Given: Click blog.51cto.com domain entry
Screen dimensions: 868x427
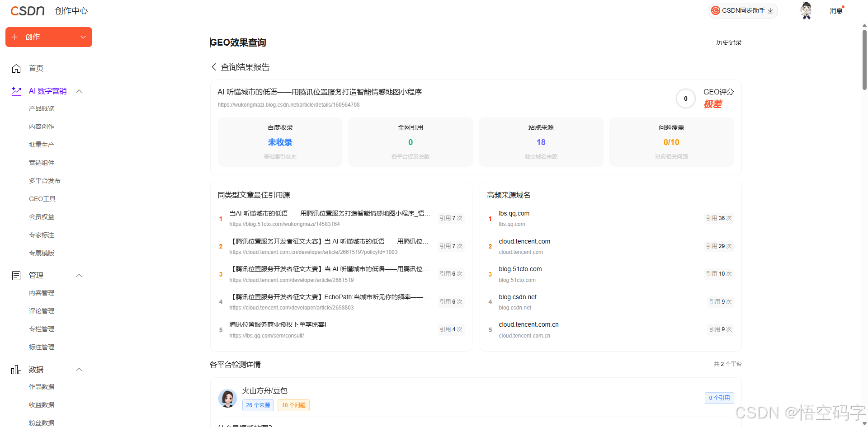Looking at the screenshot, I should coord(520,269).
